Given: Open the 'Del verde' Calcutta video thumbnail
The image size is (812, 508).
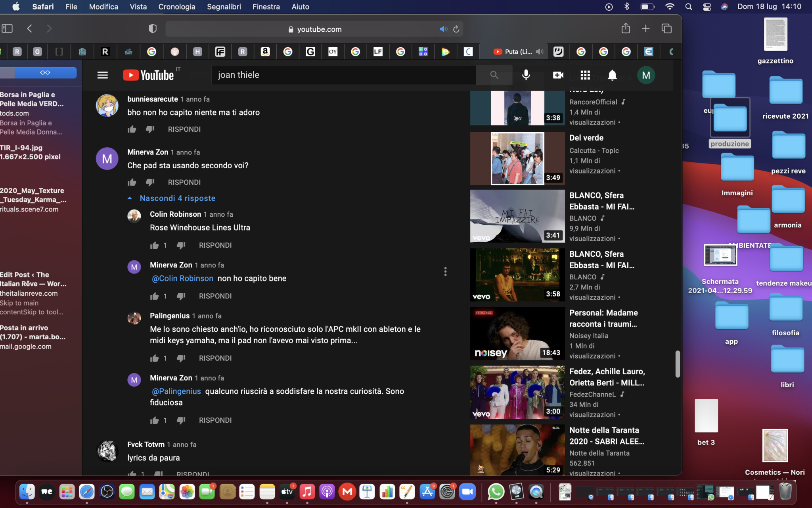Looking at the screenshot, I should coord(517,158).
